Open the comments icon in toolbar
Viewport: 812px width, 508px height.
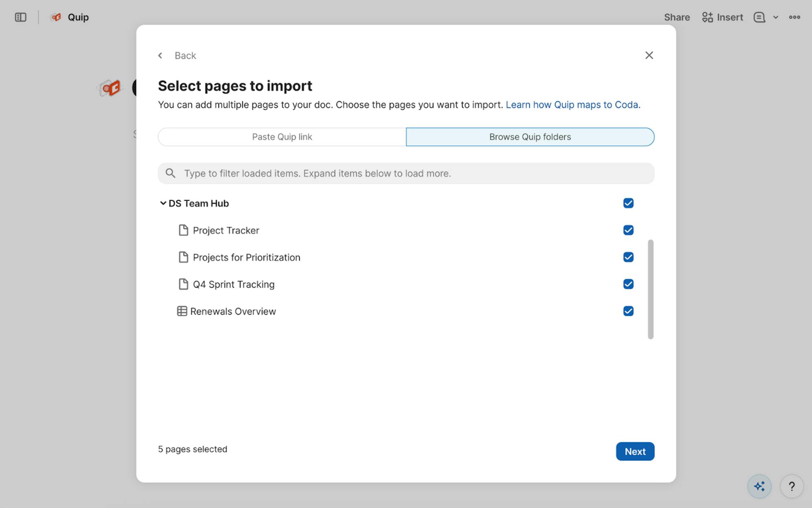759,17
